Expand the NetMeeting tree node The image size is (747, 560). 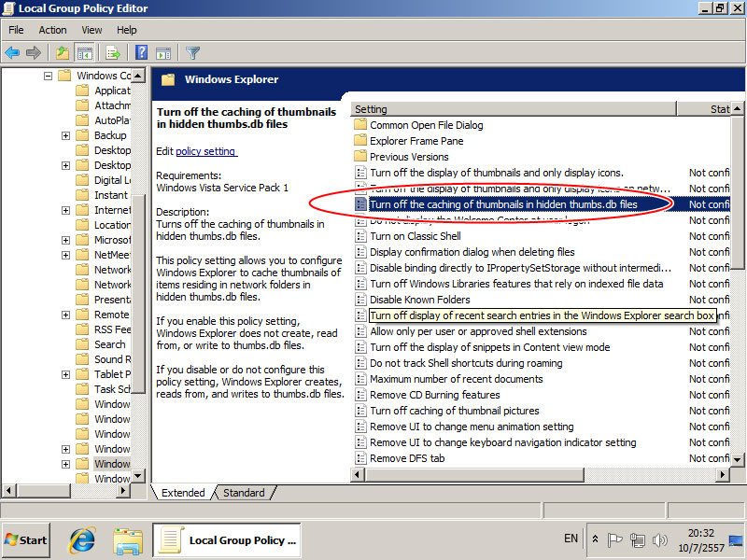(x=65, y=255)
